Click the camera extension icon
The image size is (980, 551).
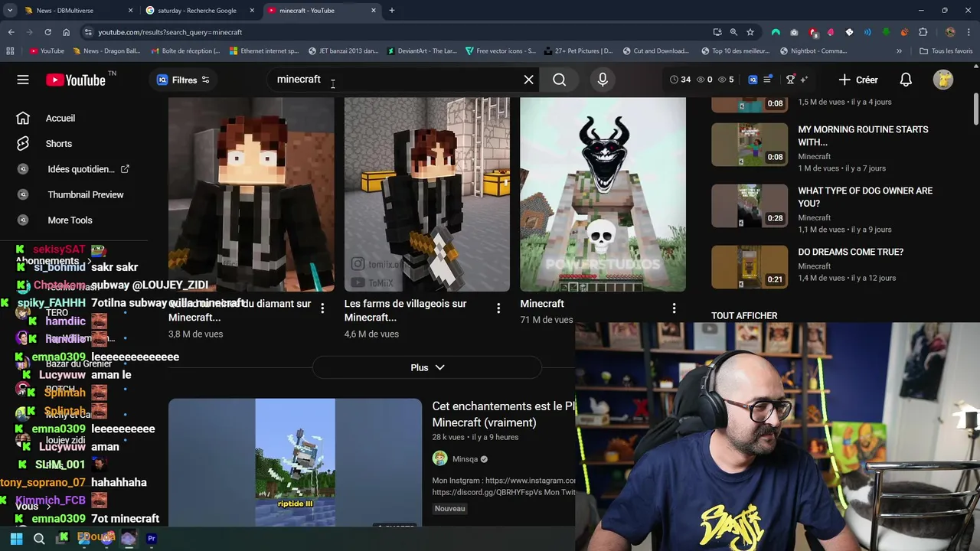[x=794, y=32]
